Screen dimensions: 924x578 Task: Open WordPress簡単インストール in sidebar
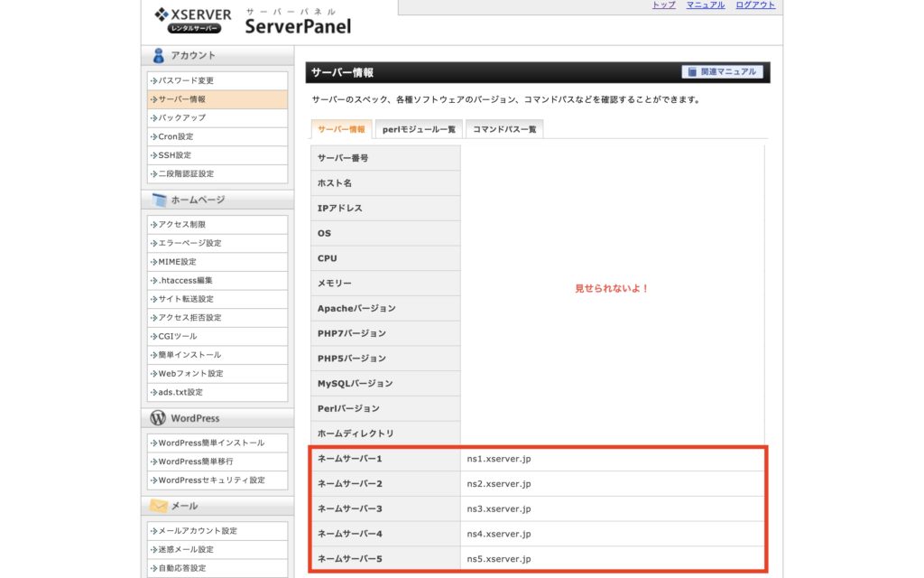217,443
